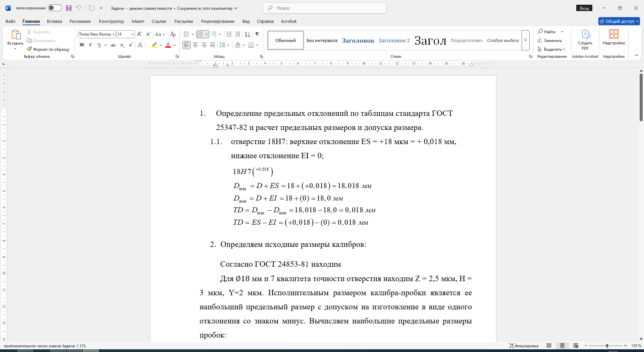Click Общий доступ share button
Screen dimensions: 644x352
[619, 21]
